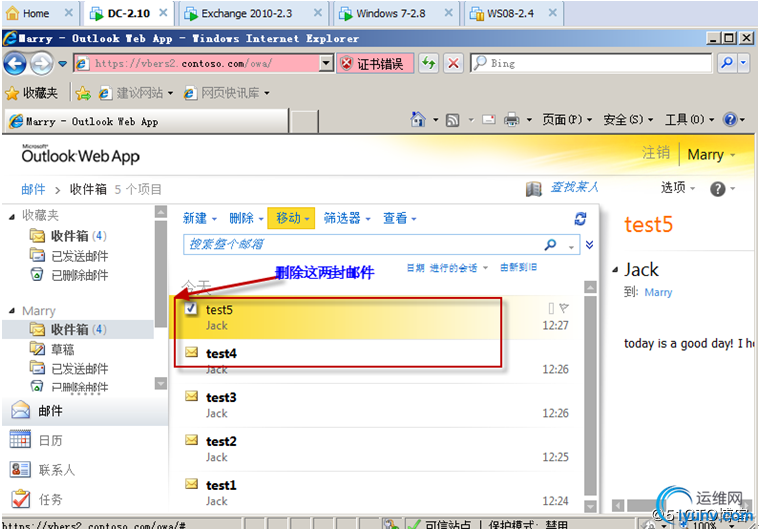
Task: Switch to the WS08-2.4 tab
Action: coord(514,14)
